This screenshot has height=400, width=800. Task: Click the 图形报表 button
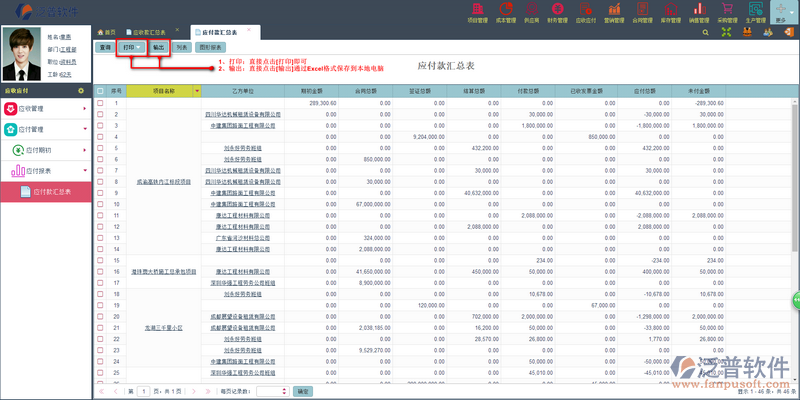click(x=211, y=47)
